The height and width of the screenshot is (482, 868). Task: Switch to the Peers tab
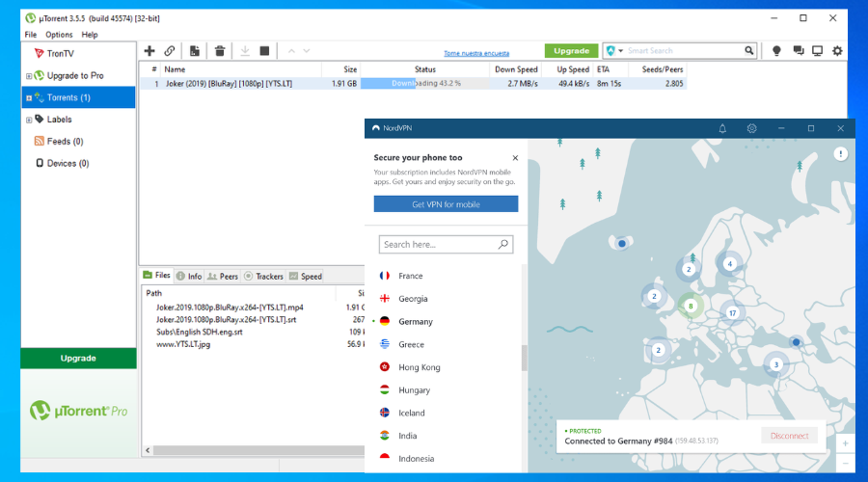tap(223, 276)
